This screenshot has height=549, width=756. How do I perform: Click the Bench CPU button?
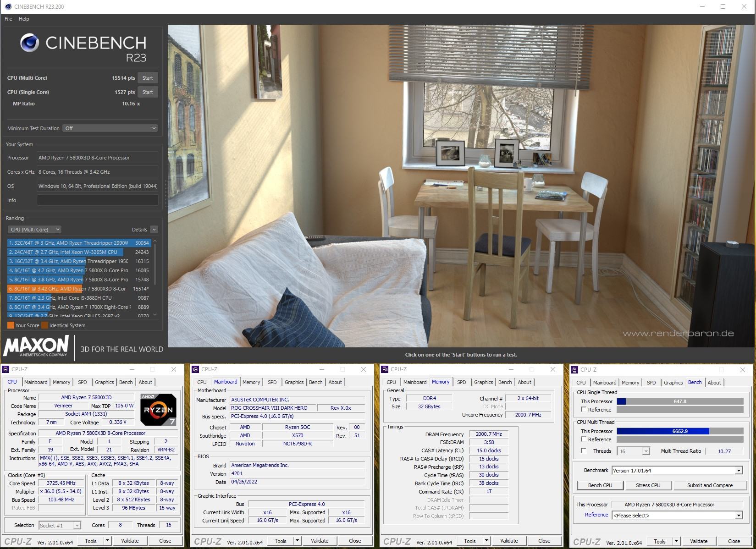click(600, 485)
